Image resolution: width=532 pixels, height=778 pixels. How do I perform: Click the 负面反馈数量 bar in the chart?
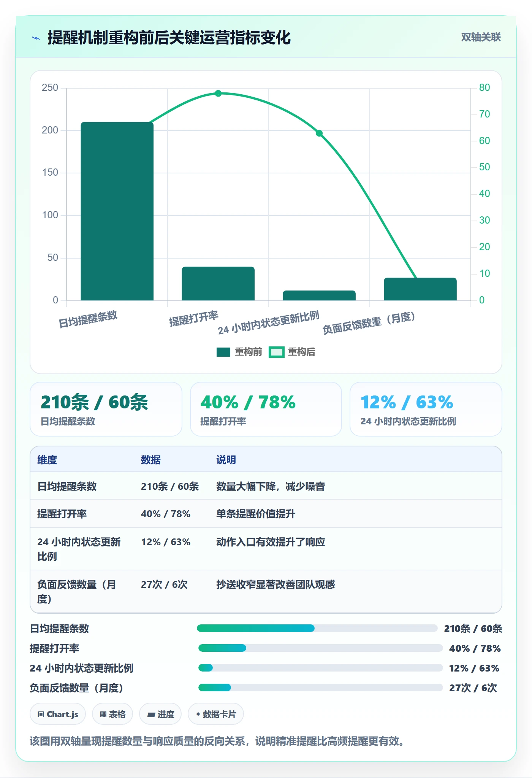[x=420, y=289]
